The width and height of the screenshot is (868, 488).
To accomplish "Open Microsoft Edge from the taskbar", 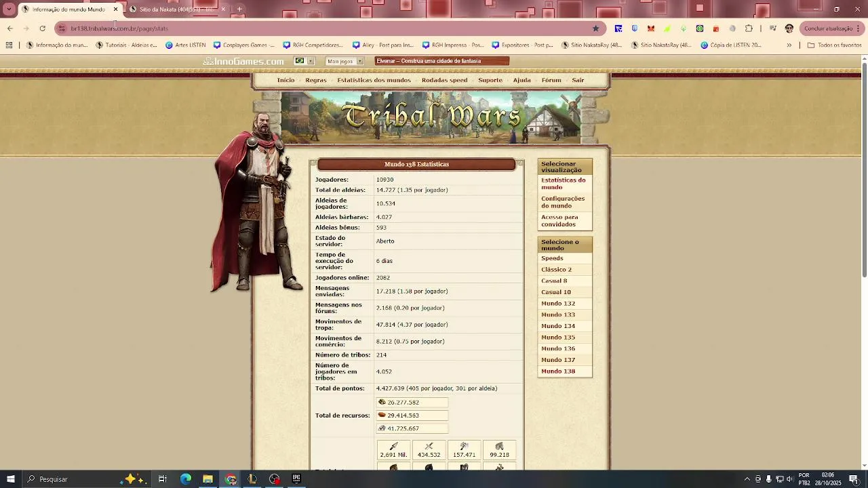I will click(x=185, y=479).
